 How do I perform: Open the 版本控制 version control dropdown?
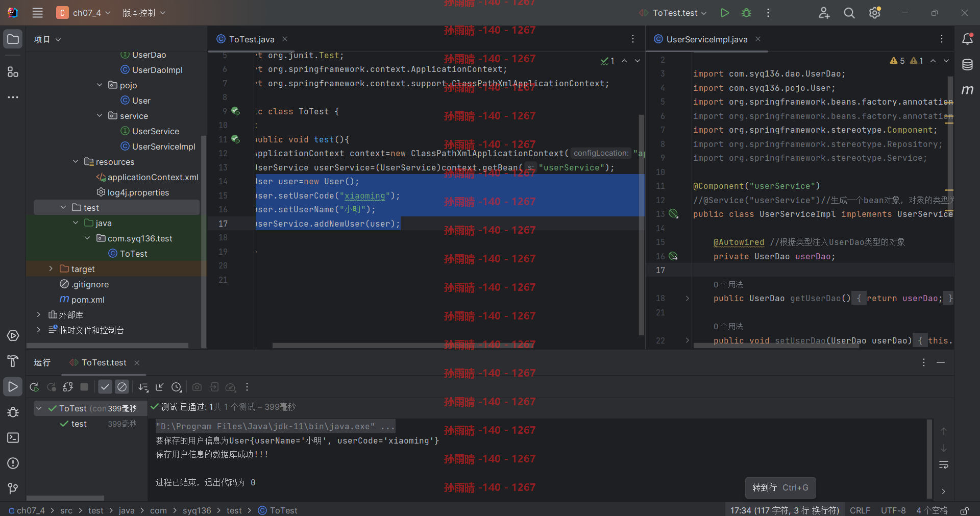point(144,13)
